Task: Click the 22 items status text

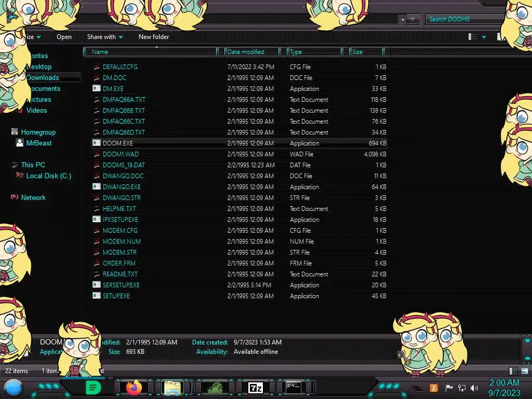Action: click(17, 371)
